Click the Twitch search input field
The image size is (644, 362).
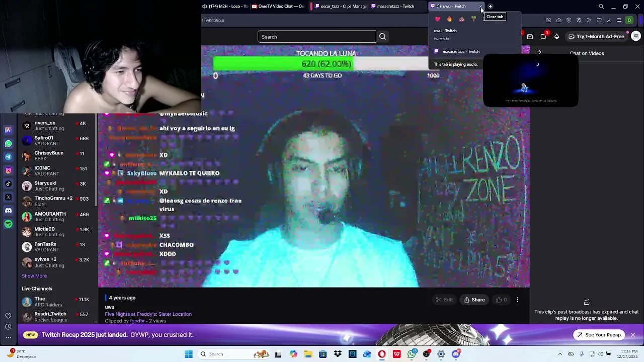coord(316,37)
